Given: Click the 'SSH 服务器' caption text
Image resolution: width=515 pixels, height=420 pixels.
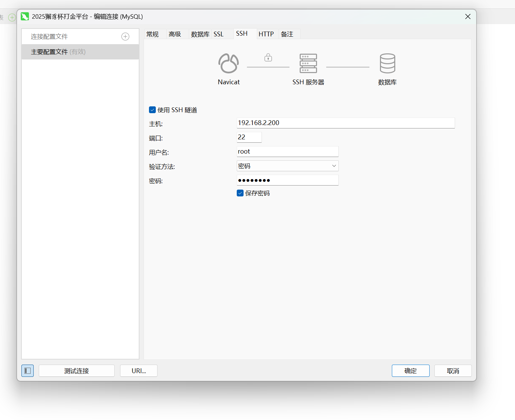Looking at the screenshot, I should click(x=308, y=82).
